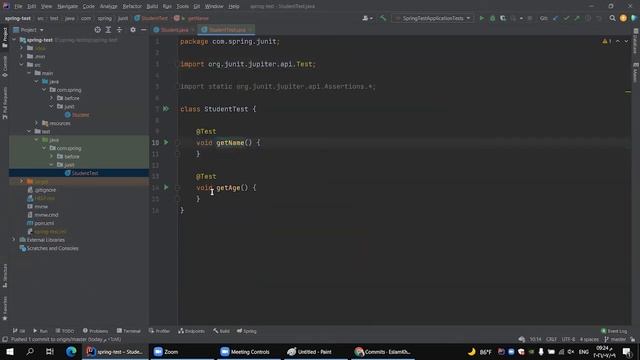
Task: Run the selected SpringTestApplicationTests configuration
Action: [x=482, y=18]
